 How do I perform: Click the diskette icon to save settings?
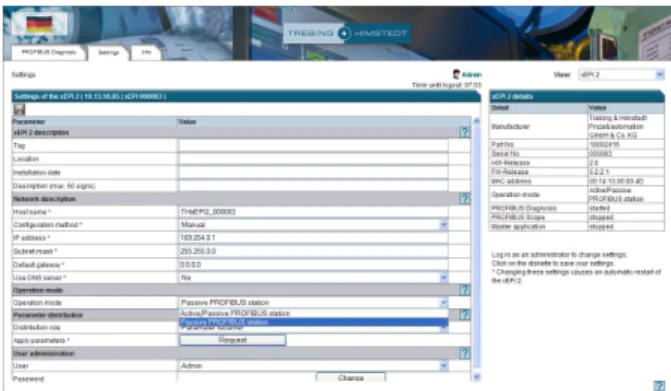pyautogui.click(x=19, y=110)
